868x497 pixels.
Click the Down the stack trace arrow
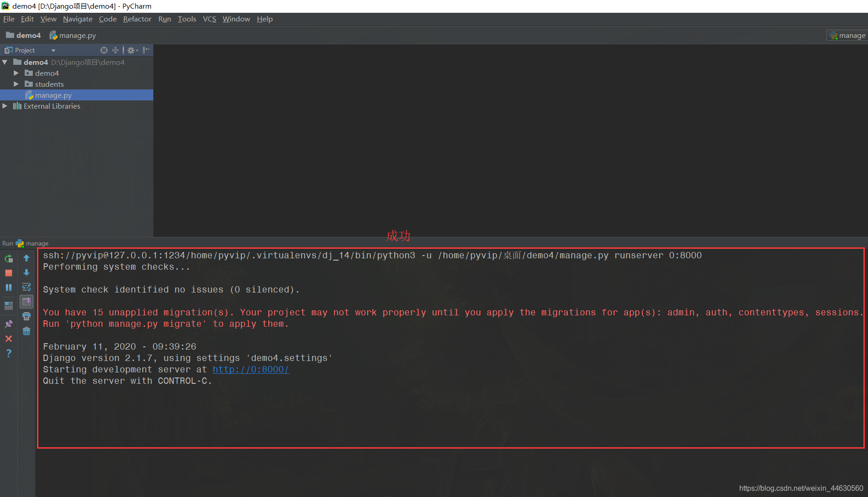[x=26, y=272]
